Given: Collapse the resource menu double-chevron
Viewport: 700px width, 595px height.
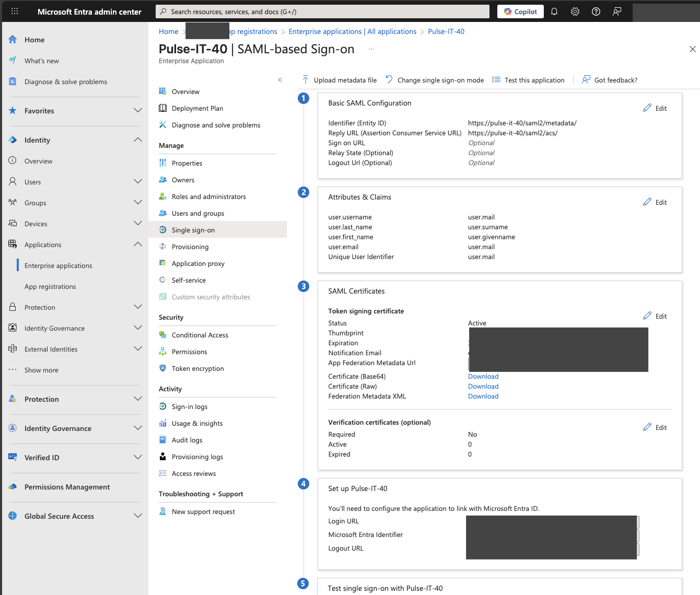Looking at the screenshot, I should [x=281, y=80].
